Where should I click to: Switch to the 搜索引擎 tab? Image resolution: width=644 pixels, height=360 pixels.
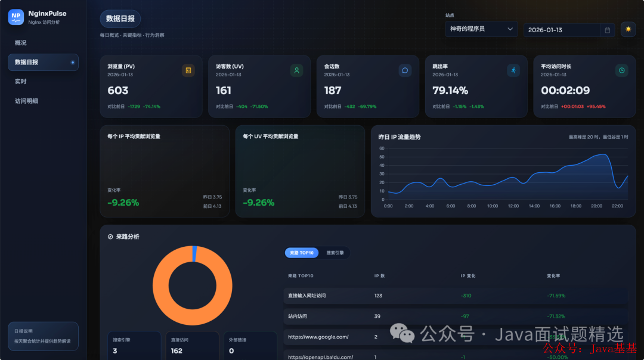click(335, 253)
